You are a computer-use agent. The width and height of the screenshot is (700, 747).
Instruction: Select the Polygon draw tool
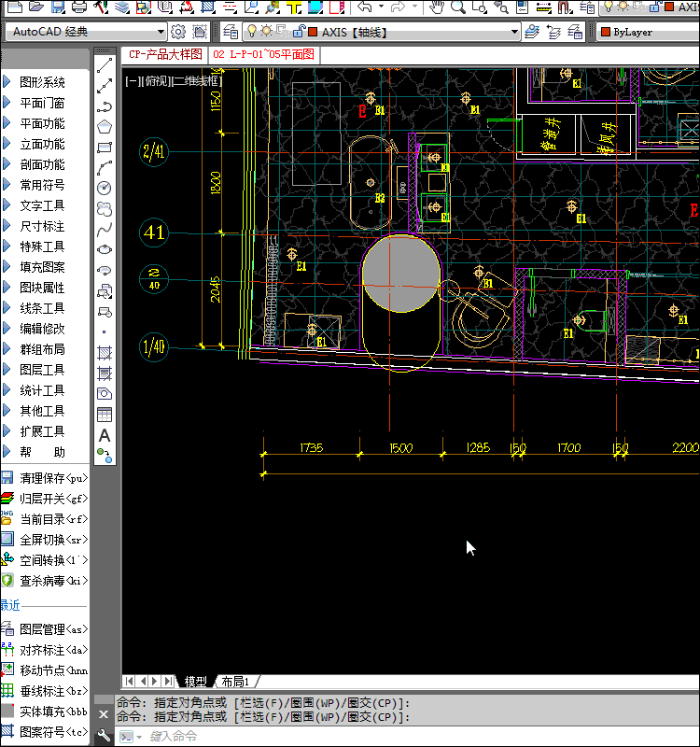105,127
